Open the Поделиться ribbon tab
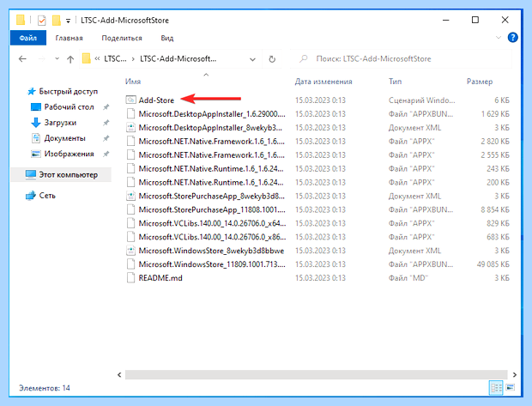 tap(122, 38)
